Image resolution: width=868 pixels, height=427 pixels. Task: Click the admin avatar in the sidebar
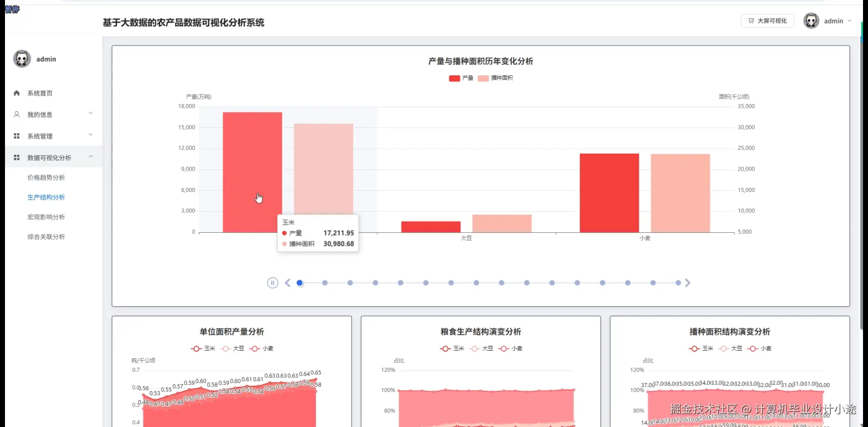click(22, 59)
